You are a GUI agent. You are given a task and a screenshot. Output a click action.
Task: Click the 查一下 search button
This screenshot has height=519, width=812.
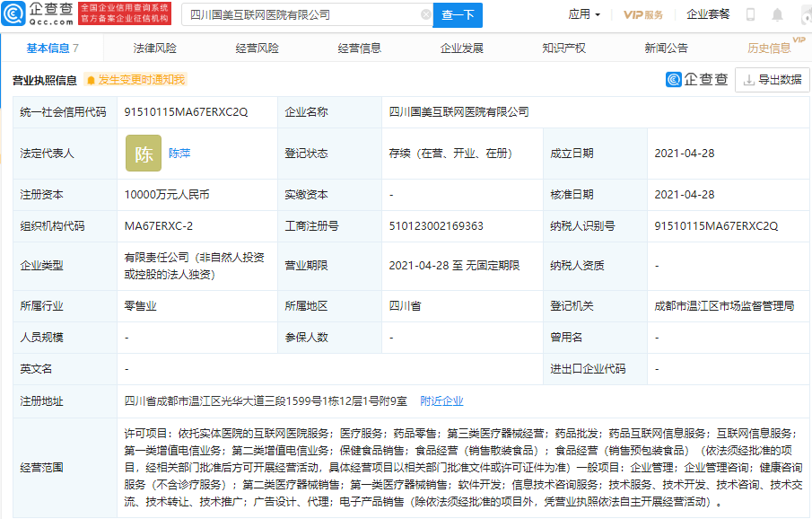458,15
